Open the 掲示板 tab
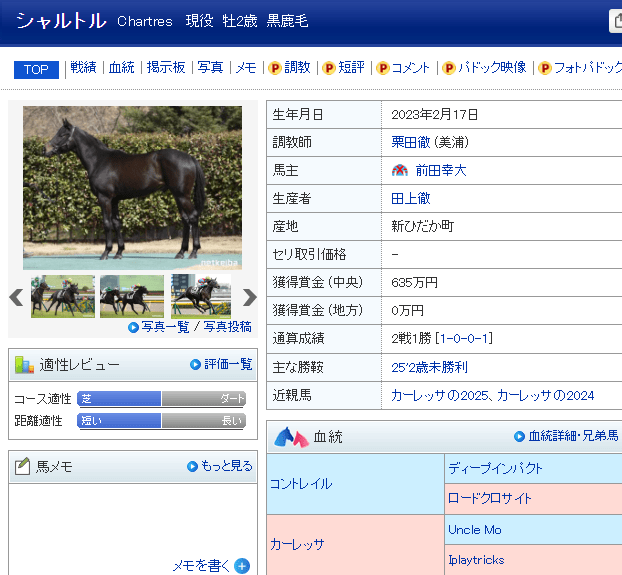622x575 pixels. pos(166,67)
